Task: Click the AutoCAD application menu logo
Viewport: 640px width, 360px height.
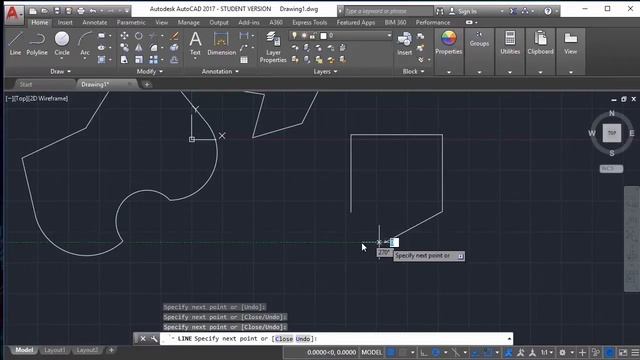Action: [13, 14]
